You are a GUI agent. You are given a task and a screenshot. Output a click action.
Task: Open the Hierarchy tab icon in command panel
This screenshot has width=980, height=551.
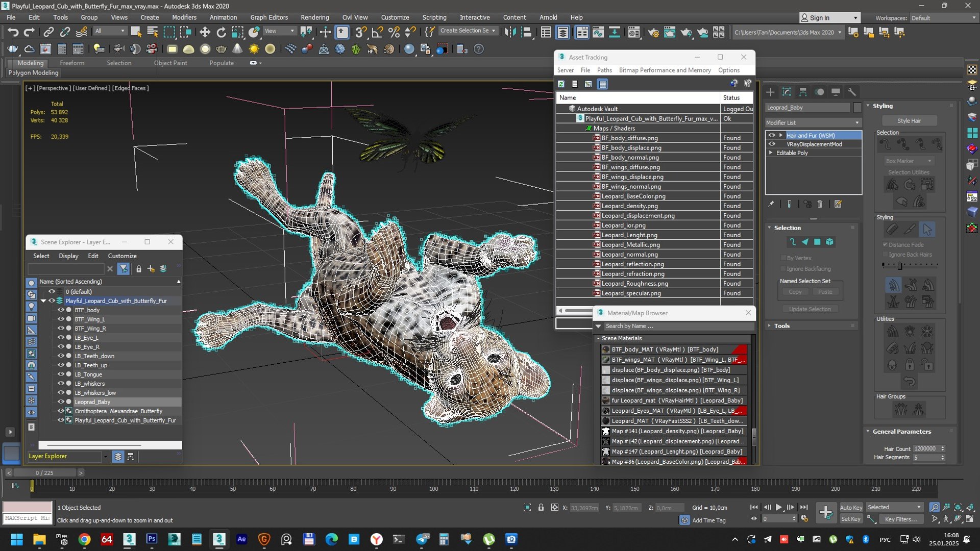pyautogui.click(x=803, y=92)
